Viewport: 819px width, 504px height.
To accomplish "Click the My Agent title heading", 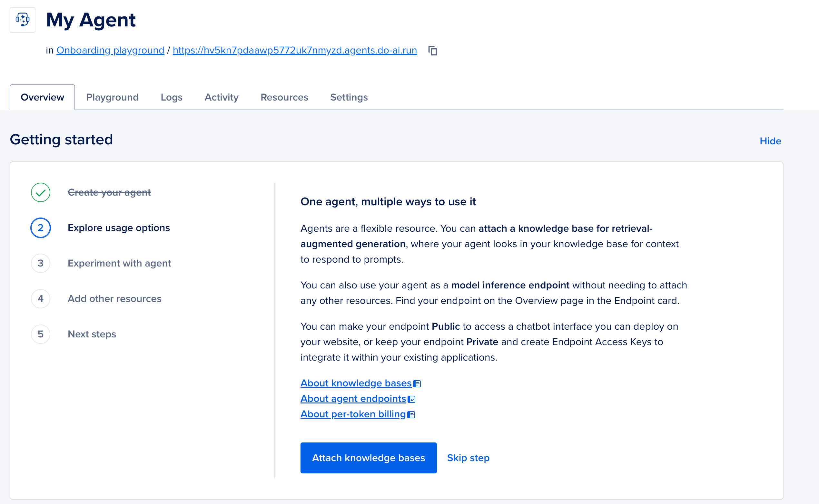I will [91, 20].
